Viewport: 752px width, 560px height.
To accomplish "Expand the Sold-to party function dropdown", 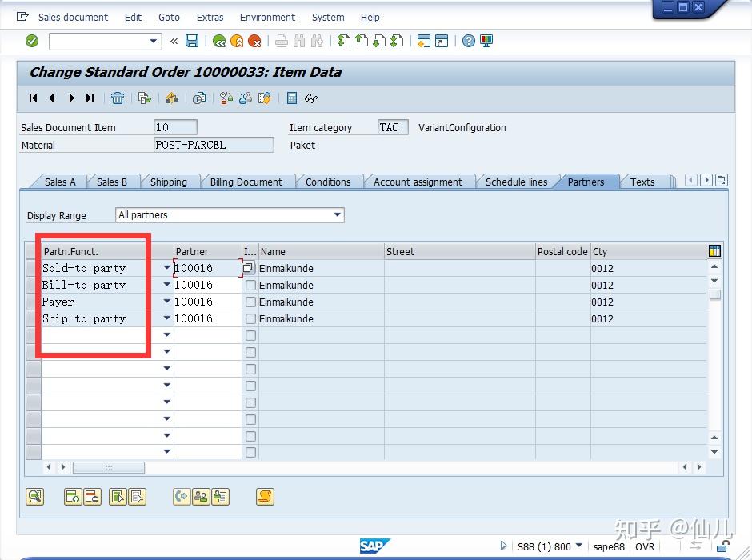I will click(167, 269).
